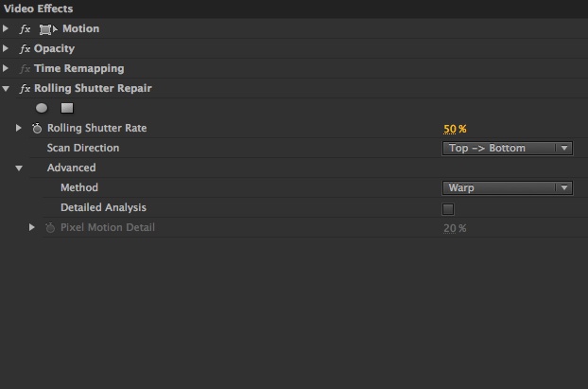The image size is (588, 389).
Task: Create a rectangle mask for Rolling Shutter Repair
Action: (x=67, y=108)
